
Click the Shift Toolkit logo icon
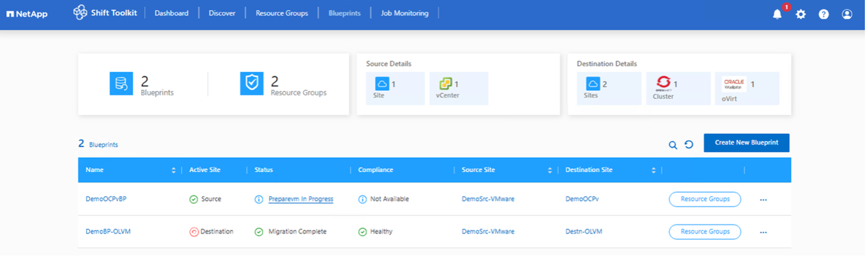[x=81, y=13]
